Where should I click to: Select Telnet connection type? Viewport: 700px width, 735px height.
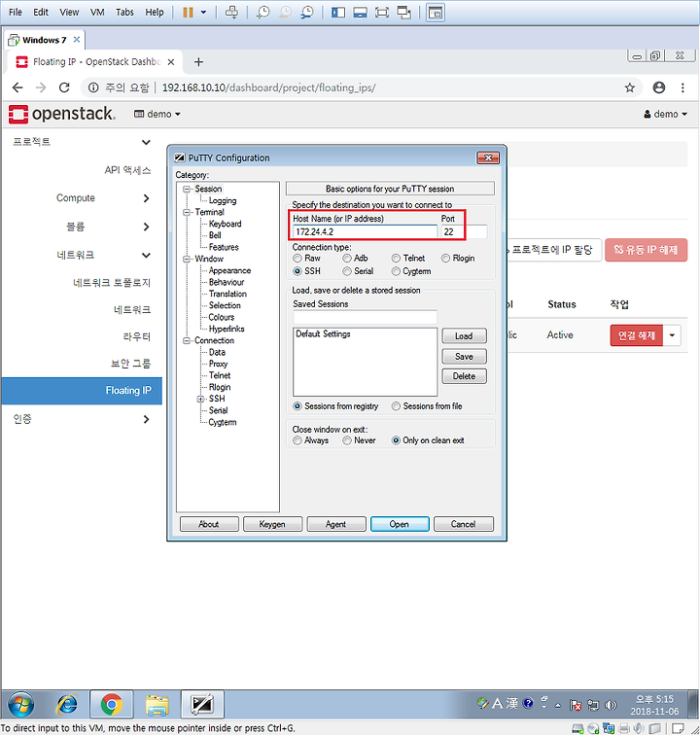[x=408, y=259]
